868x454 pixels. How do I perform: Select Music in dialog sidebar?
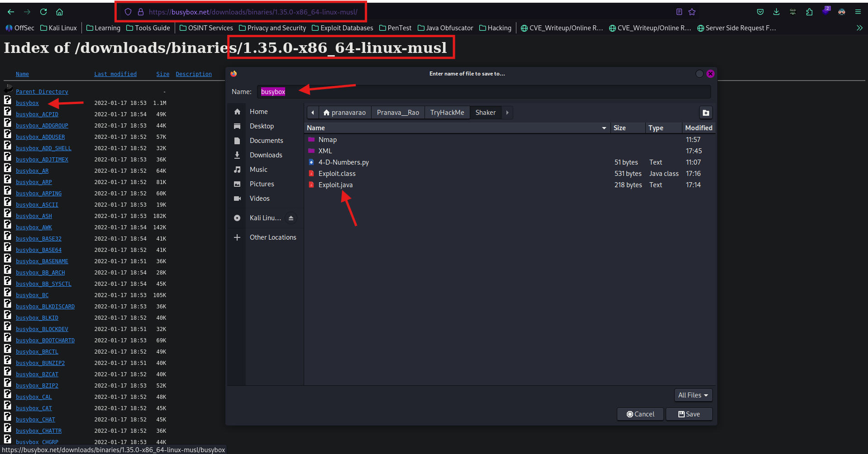point(258,170)
